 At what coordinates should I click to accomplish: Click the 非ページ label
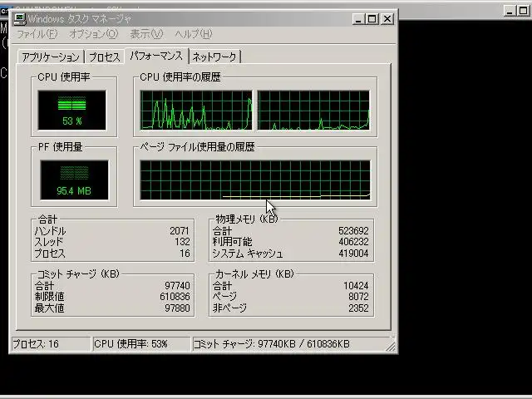pyautogui.click(x=229, y=308)
